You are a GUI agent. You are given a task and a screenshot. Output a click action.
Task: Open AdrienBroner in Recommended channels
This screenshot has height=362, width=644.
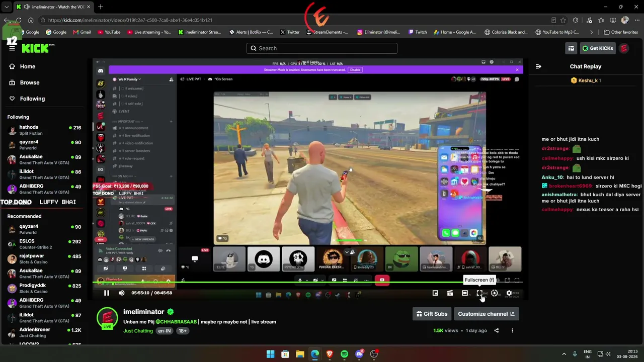click(44, 332)
